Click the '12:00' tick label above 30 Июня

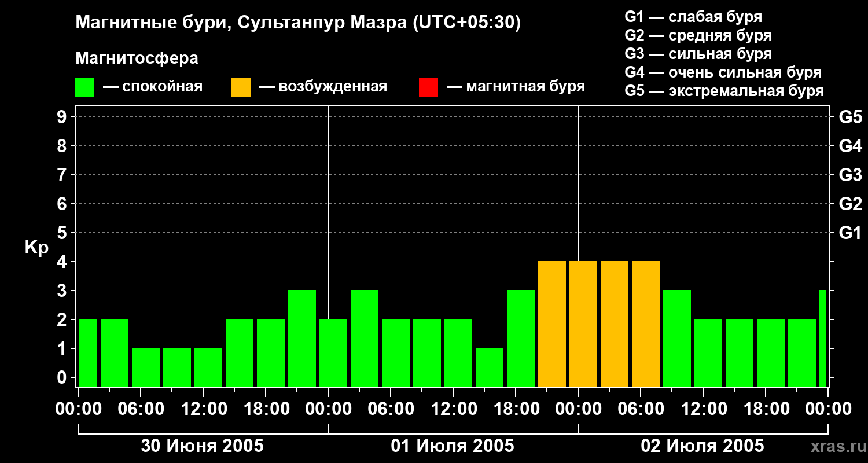click(x=203, y=409)
